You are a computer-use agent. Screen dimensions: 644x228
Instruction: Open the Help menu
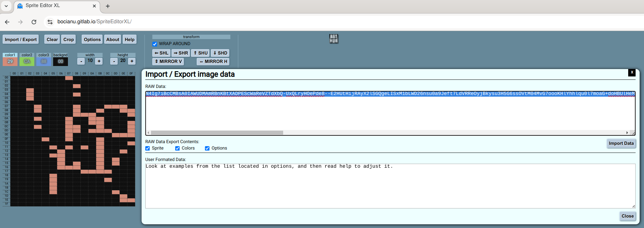(x=129, y=39)
